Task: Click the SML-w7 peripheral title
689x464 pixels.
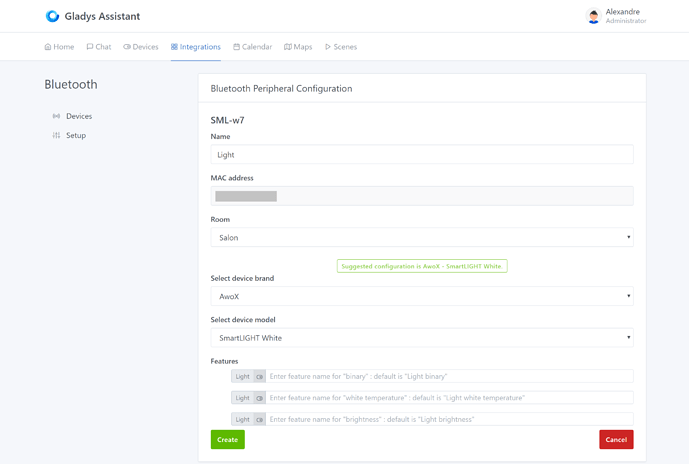Action: point(228,120)
